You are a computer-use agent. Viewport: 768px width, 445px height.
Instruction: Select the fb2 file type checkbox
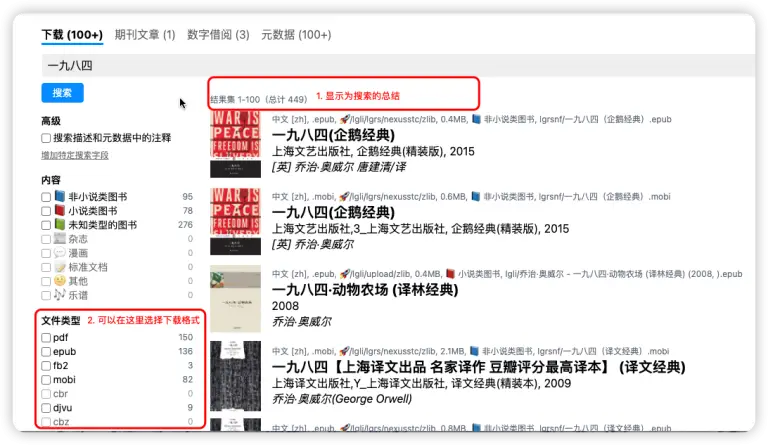click(46, 366)
